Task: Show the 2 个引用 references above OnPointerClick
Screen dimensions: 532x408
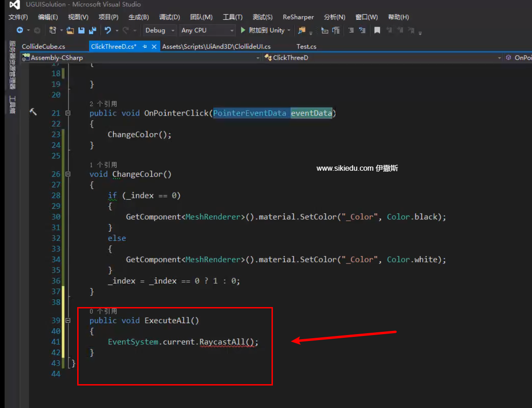Action: [x=103, y=104]
